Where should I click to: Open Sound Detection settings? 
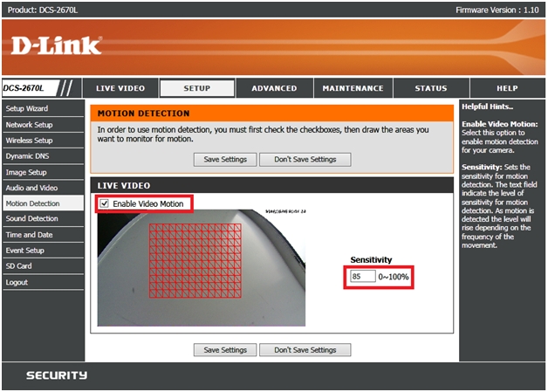coord(31,219)
